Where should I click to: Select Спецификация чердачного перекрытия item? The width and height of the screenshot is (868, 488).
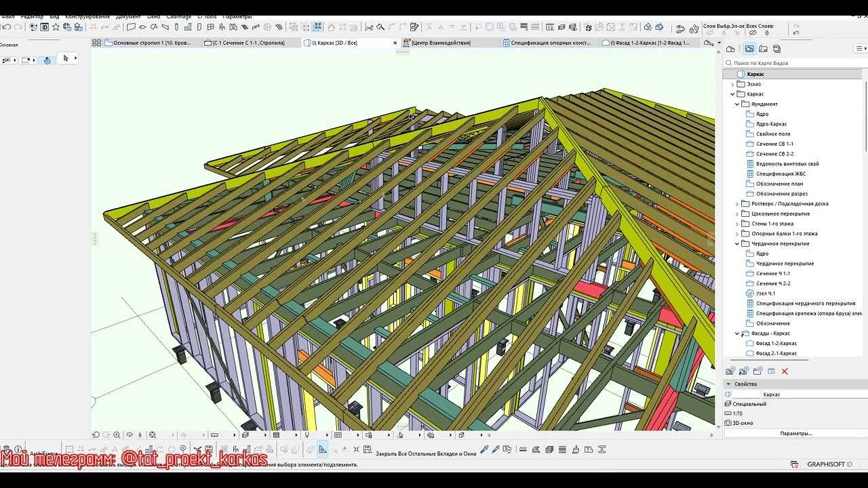(x=806, y=304)
